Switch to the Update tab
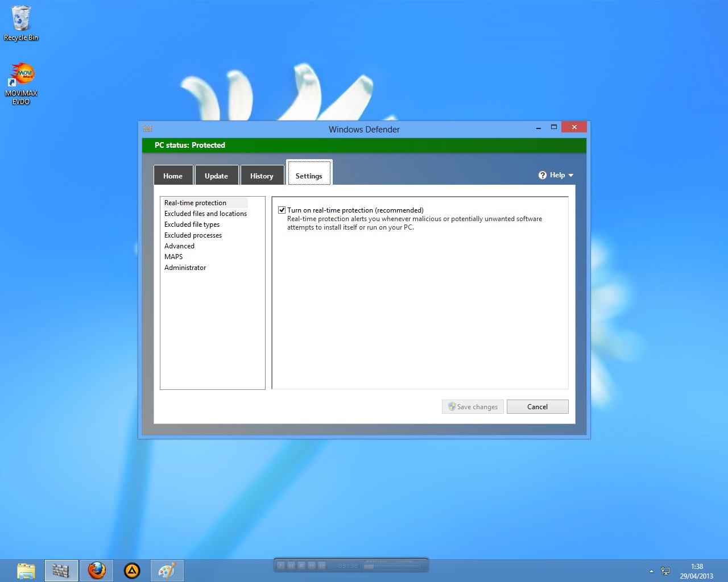 (x=216, y=176)
